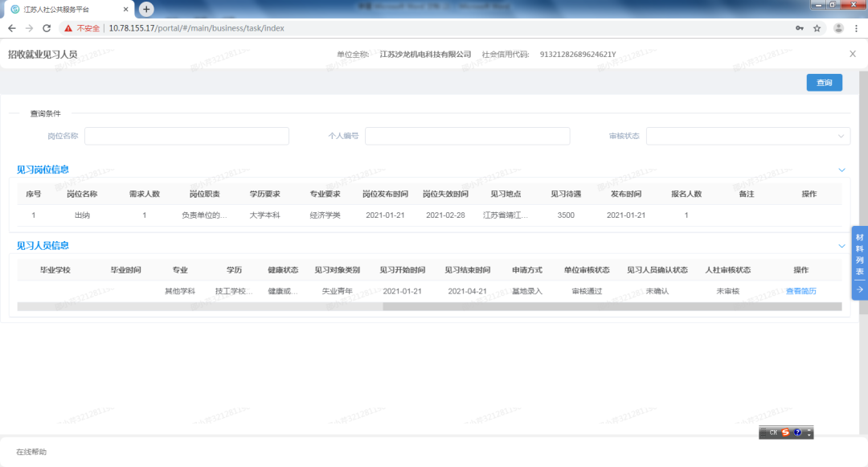
Task: Reload the page with the refresh icon
Action: point(47,28)
